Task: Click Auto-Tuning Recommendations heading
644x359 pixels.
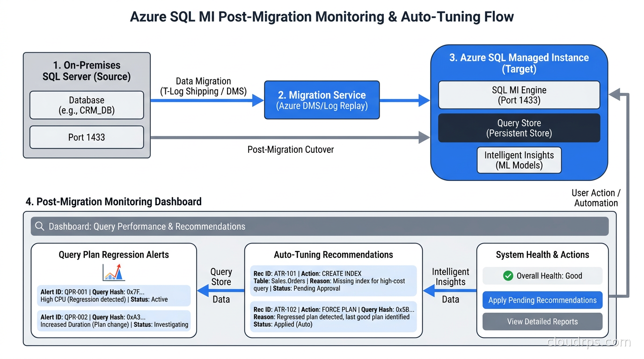Action: (333, 255)
